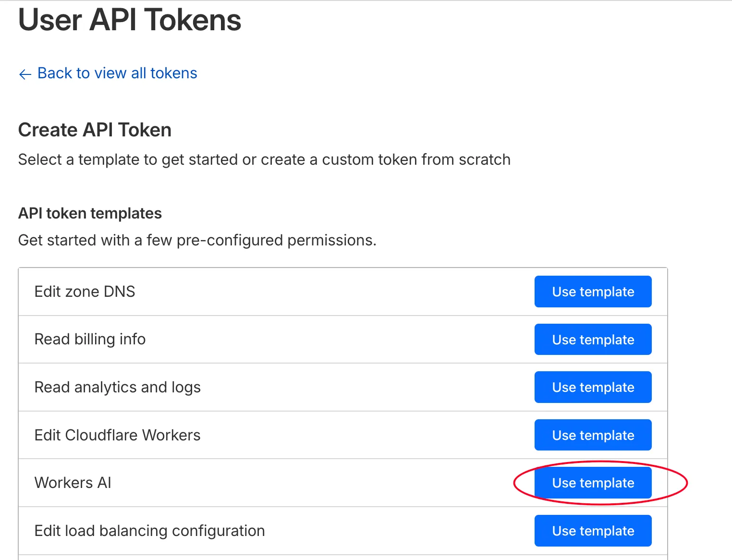Screen dimensions: 732x560
Task: Click the back arrow icon
Action: pos(25,74)
